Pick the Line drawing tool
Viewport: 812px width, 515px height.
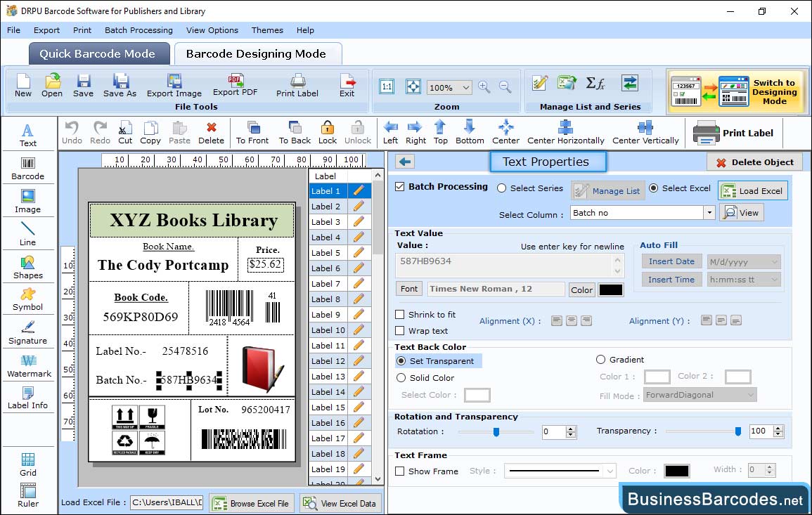28,234
